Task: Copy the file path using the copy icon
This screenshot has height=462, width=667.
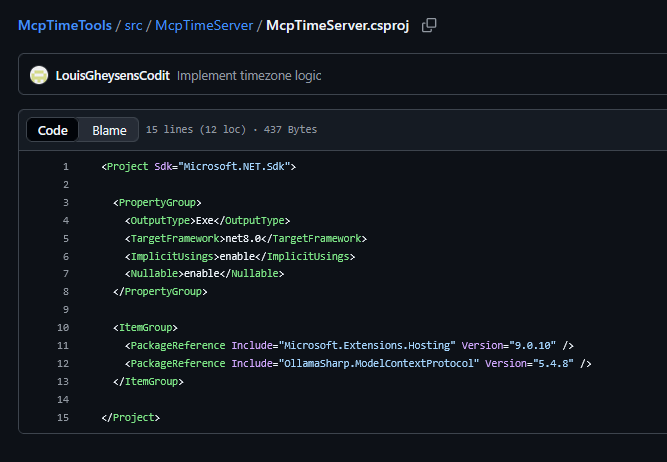Action: (429, 25)
